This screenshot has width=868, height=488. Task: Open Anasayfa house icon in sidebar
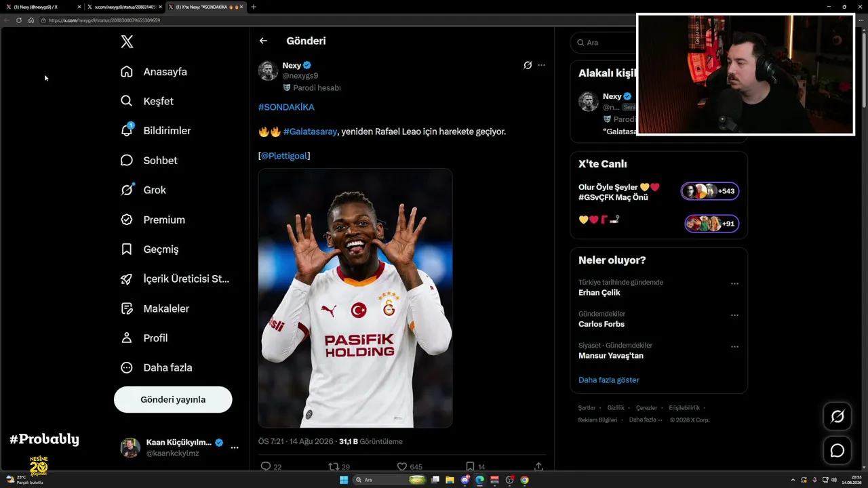(x=127, y=72)
